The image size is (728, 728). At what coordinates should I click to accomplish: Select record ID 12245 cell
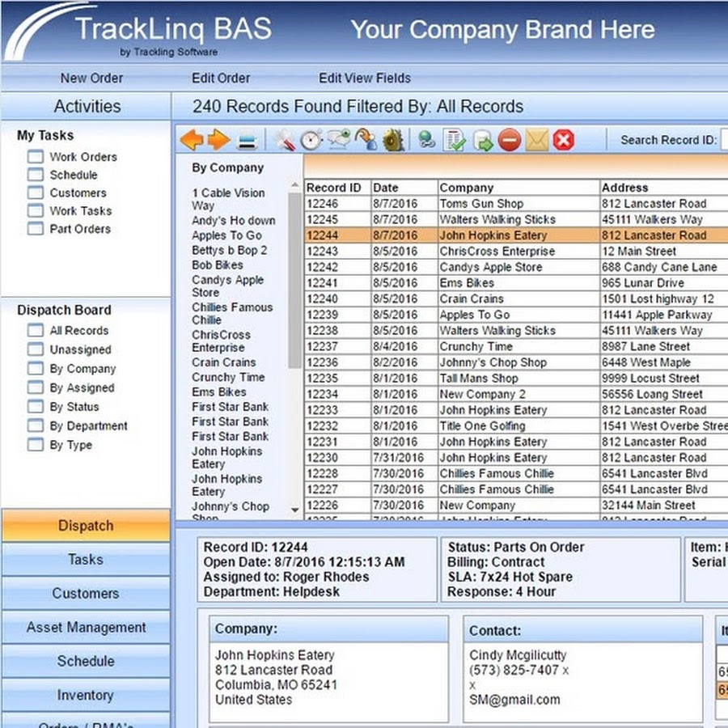(x=337, y=219)
